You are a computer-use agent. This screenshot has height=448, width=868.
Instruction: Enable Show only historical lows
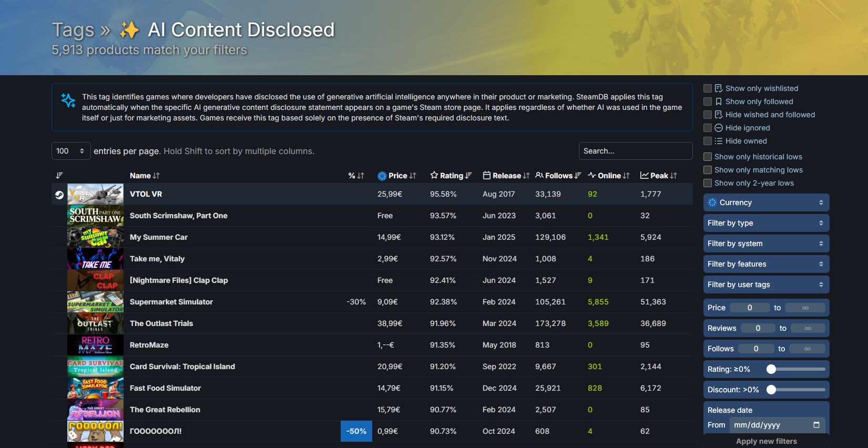(708, 157)
